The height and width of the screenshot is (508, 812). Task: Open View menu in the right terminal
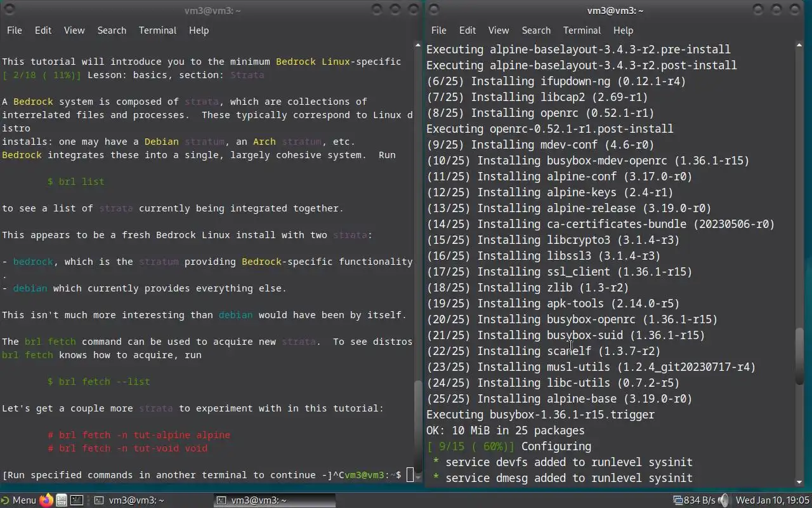click(499, 30)
